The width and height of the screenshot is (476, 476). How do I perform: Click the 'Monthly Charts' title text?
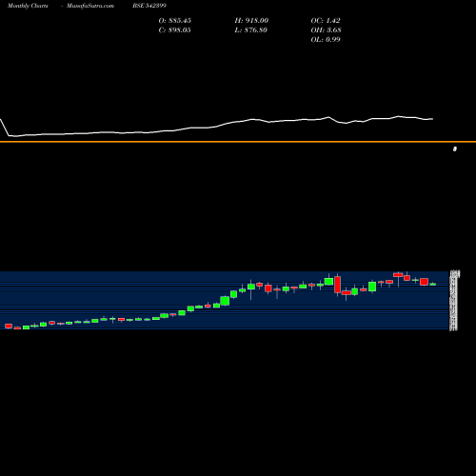coord(28,6)
